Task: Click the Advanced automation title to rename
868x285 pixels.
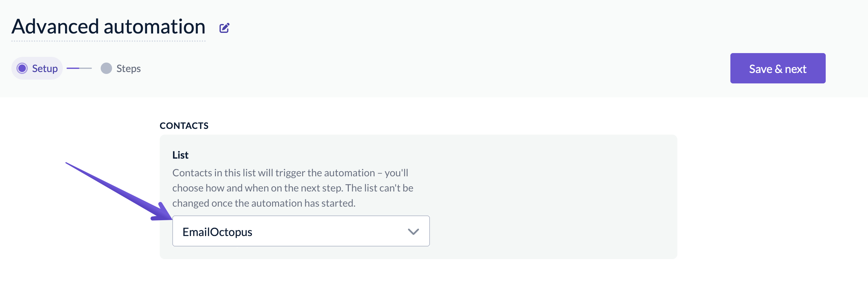Action: 108,26
